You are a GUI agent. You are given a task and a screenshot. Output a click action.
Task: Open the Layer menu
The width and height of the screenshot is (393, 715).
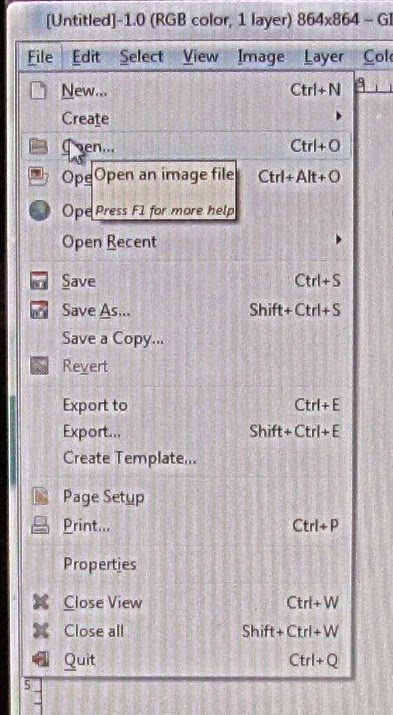pos(324,57)
